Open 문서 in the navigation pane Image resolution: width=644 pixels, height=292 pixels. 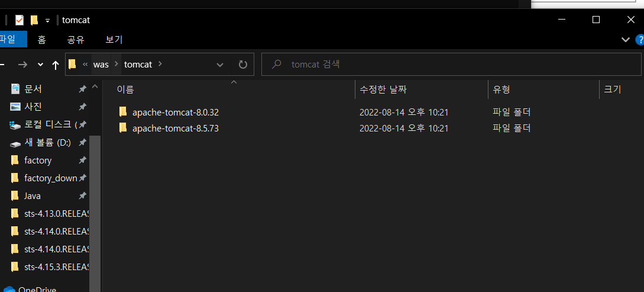point(33,89)
